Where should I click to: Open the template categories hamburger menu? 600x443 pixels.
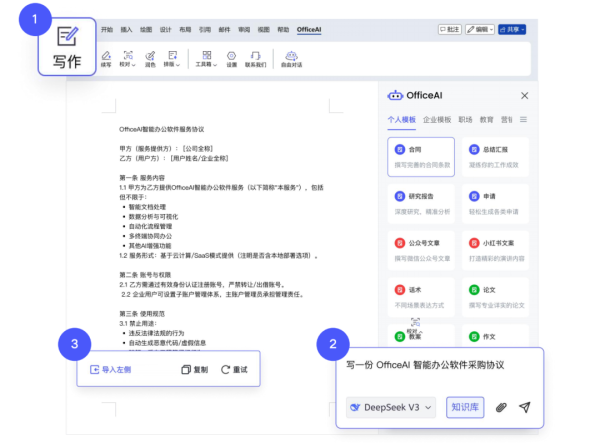point(523,120)
